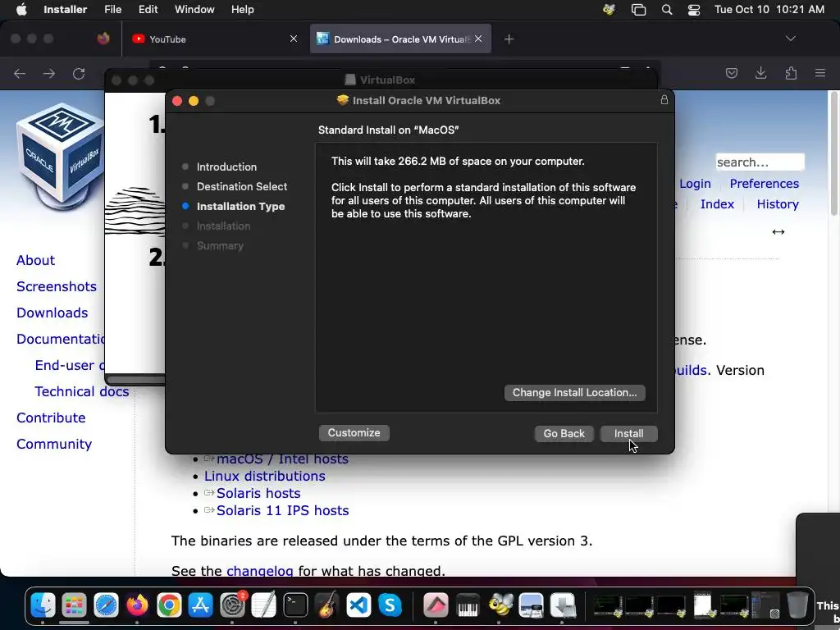This screenshot has width=840, height=630.
Task: Open a new browser tab with plus icon
Action: click(x=509, y=39)
